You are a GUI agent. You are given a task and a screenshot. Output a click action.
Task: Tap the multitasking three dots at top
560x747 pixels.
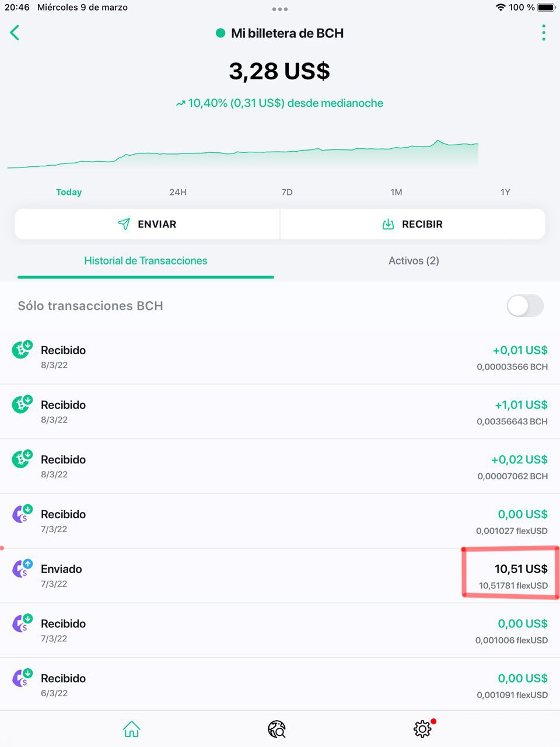coord(280,9)
